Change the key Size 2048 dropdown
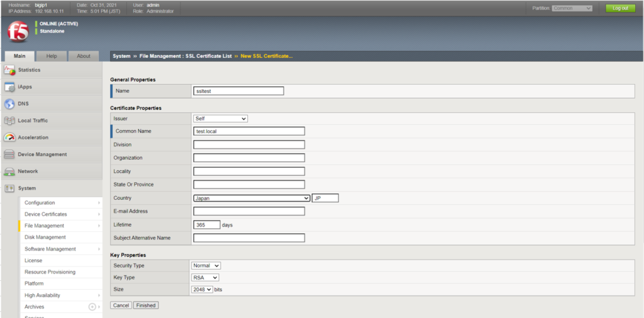Image resolution: width=644 pixels, height=318 pixels. [202, 289]
